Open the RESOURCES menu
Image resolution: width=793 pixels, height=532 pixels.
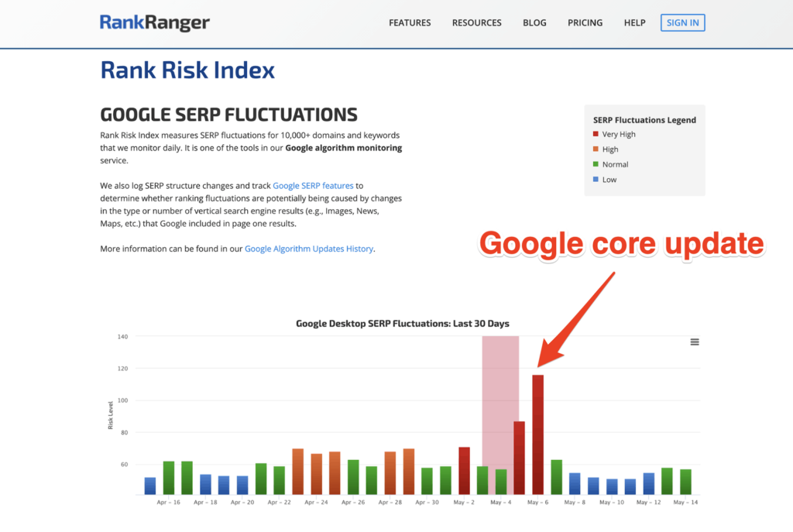[x=476, y=22]
